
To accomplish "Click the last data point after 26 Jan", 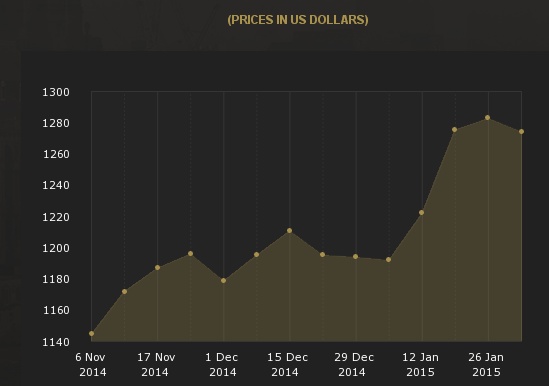I will 521,132.
